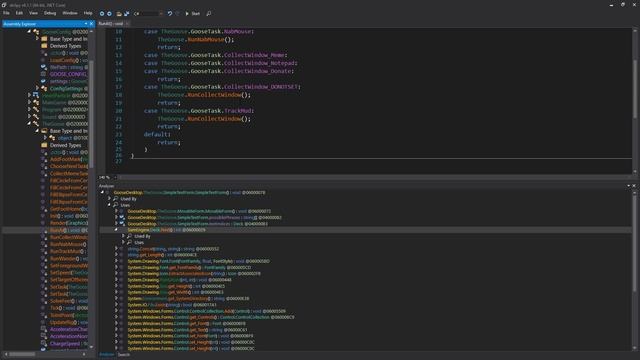Select the Run method document tab
Viewport: 640px width, 360px height.
click(x=111, y=24)
